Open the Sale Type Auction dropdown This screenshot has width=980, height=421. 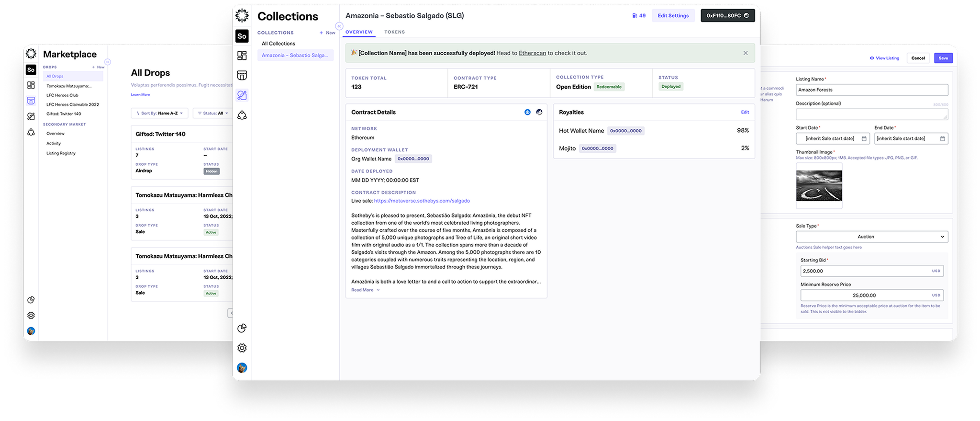[871, 237]
